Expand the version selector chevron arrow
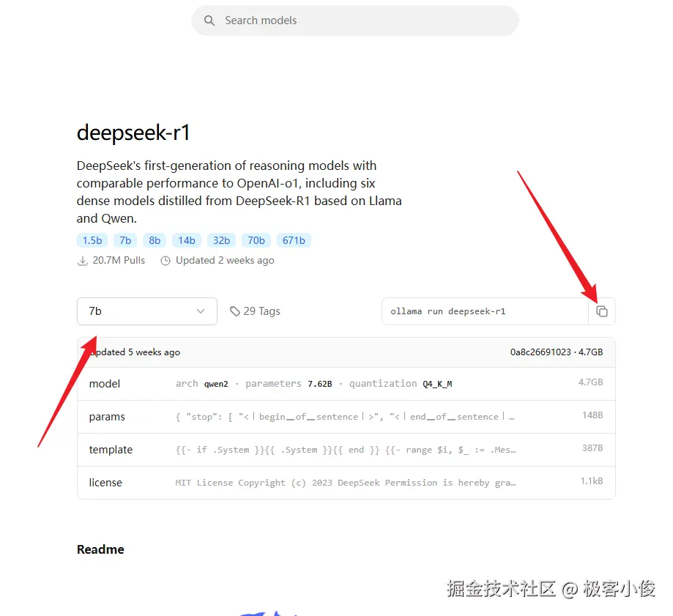This screenshot has height=616, width=673. (x=201, y=311)
